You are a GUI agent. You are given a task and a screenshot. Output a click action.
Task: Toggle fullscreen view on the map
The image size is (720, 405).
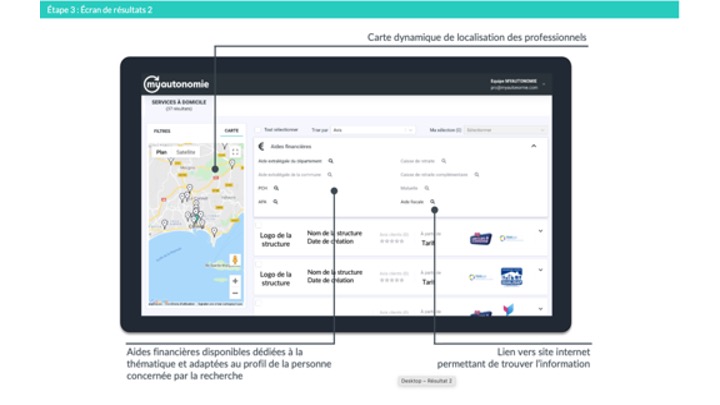(x=235, y=152)
